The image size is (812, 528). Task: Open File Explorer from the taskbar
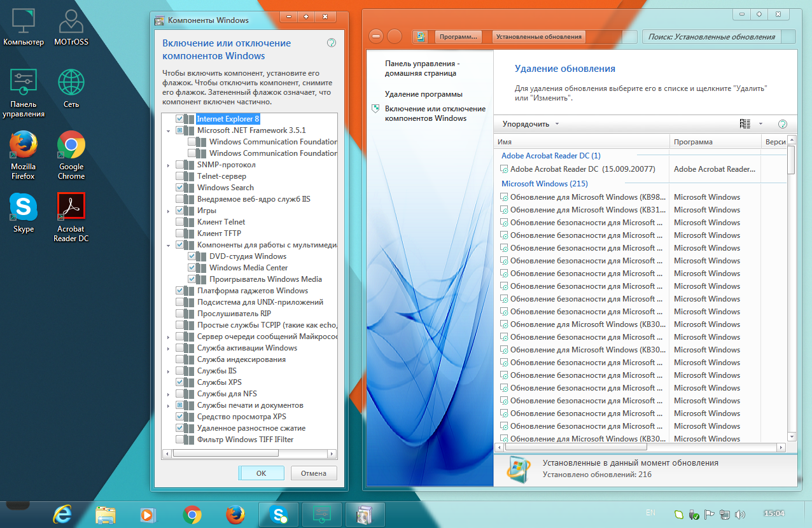coord(106,514)
